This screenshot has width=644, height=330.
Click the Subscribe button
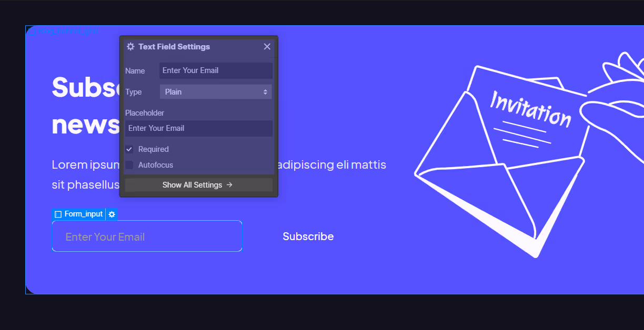308,236
